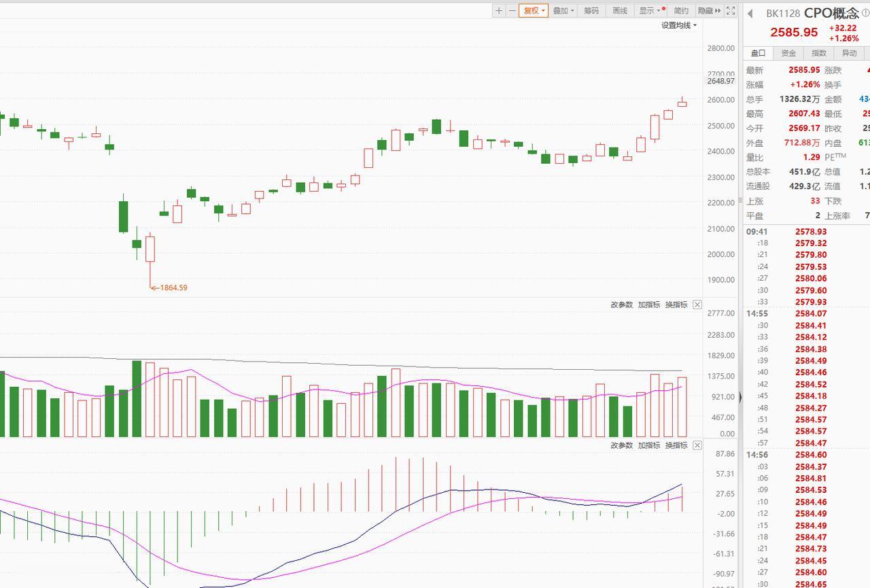The width and height of the screenshot is (870, 588).
Task: Open 设置均线 moving average settings
Action: (x=679, y=25)
